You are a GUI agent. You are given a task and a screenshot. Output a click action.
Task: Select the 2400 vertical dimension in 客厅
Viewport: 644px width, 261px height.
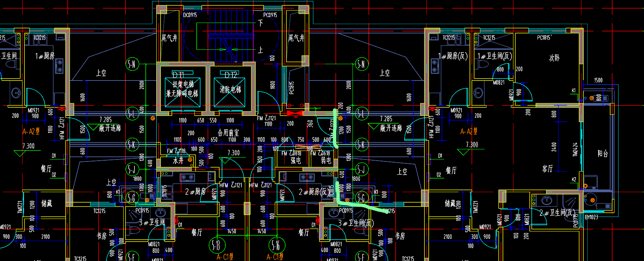[x=554, y=147]
